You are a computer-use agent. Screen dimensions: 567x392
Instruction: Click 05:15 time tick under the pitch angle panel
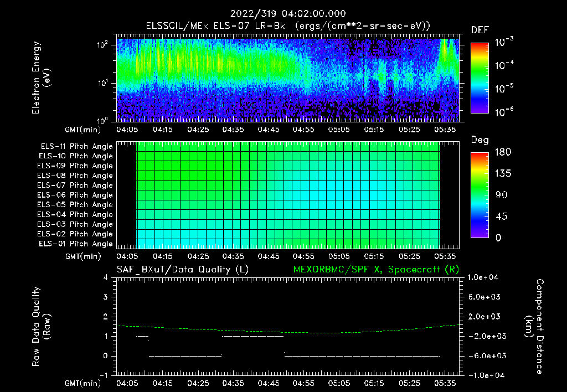tap(374, 256)
